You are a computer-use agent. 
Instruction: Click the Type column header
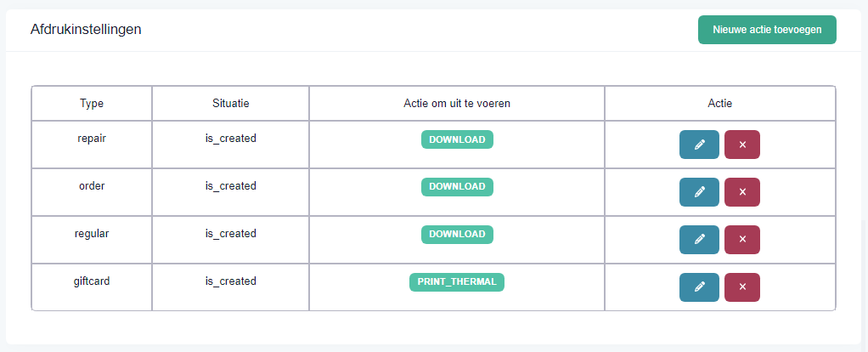pos(92,103)
